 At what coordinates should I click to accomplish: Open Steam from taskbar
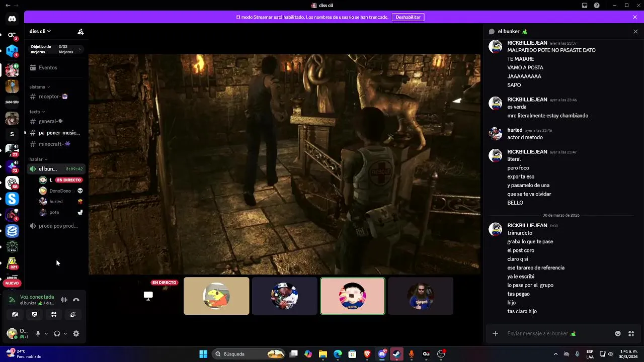[397, 354]
